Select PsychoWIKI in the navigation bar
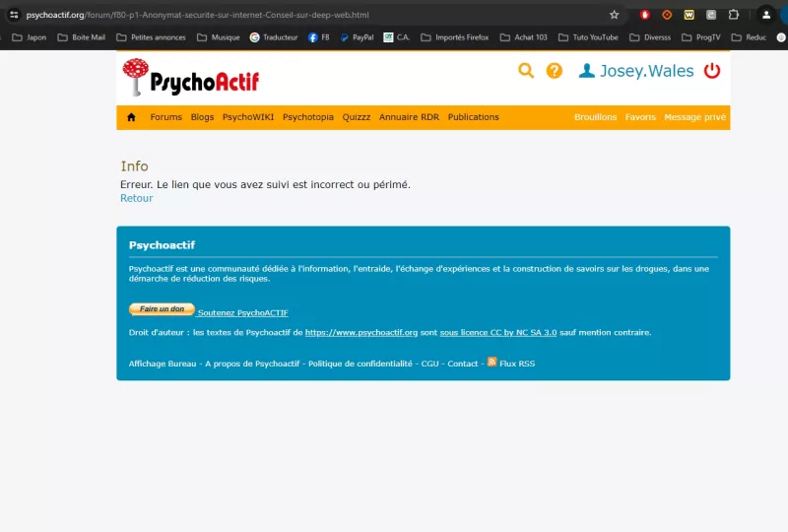The width and height of the screenshot is (788, 532). pyautogui.click(x=247, y=117)
